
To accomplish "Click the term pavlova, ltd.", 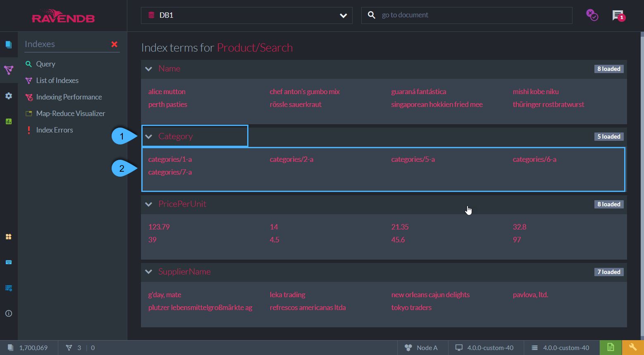I will 531,295.
